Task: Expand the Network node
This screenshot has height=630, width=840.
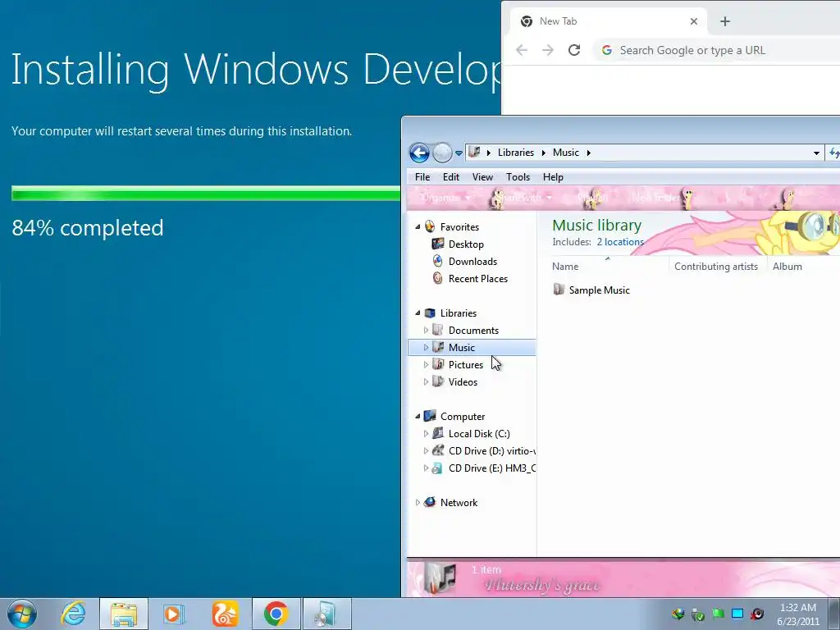Action: [x=418, y=503]
